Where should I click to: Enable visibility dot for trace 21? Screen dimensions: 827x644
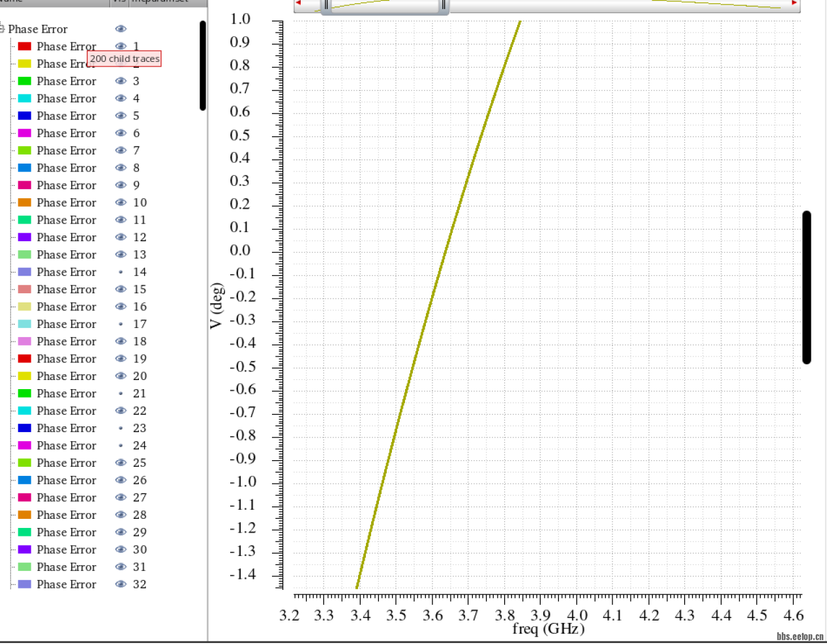121,394
